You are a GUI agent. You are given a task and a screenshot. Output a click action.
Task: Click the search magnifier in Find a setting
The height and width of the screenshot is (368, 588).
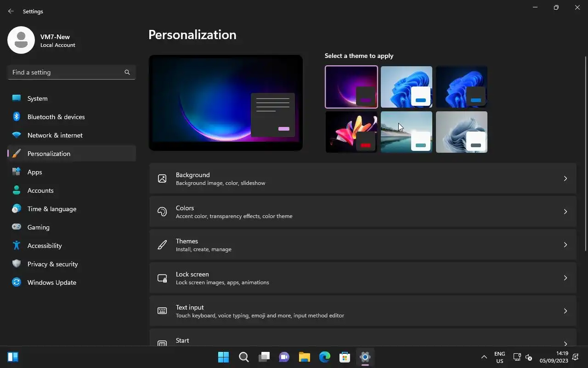point(127,72)
